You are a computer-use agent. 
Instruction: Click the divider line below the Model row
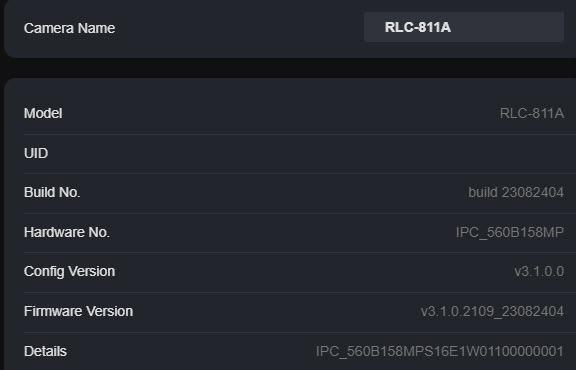(300, 134)
